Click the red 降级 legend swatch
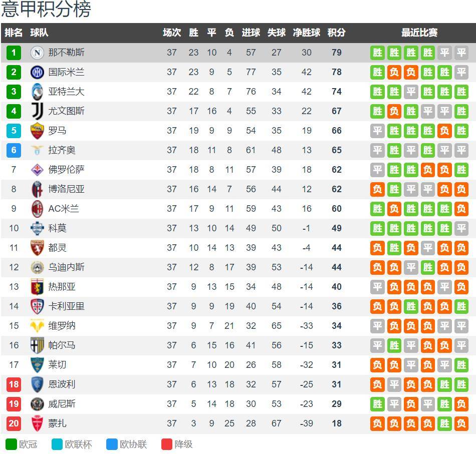This screenshot has height=454, width=476. pos(167,444)
